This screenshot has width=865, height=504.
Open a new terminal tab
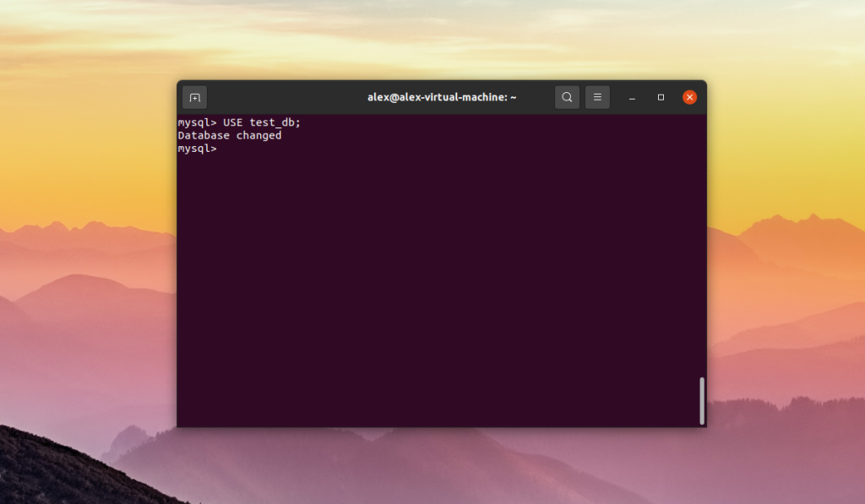tap(195, 98)
